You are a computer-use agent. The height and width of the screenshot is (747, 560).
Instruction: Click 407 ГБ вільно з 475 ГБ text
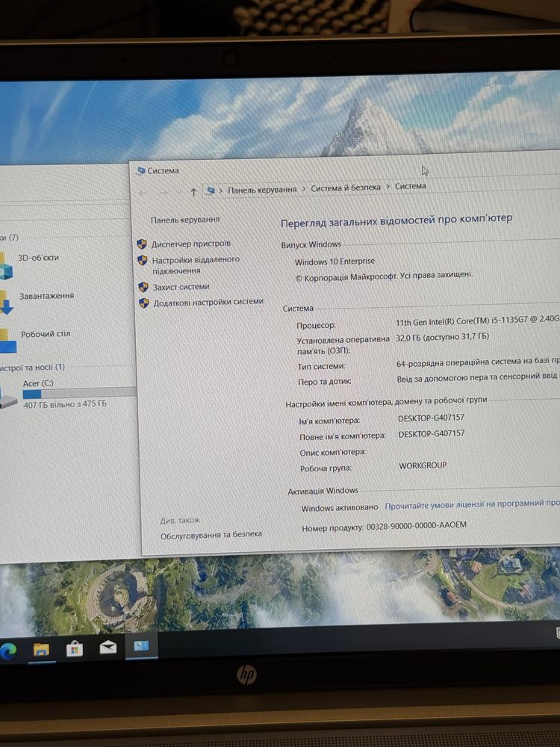tap(65, 404)
